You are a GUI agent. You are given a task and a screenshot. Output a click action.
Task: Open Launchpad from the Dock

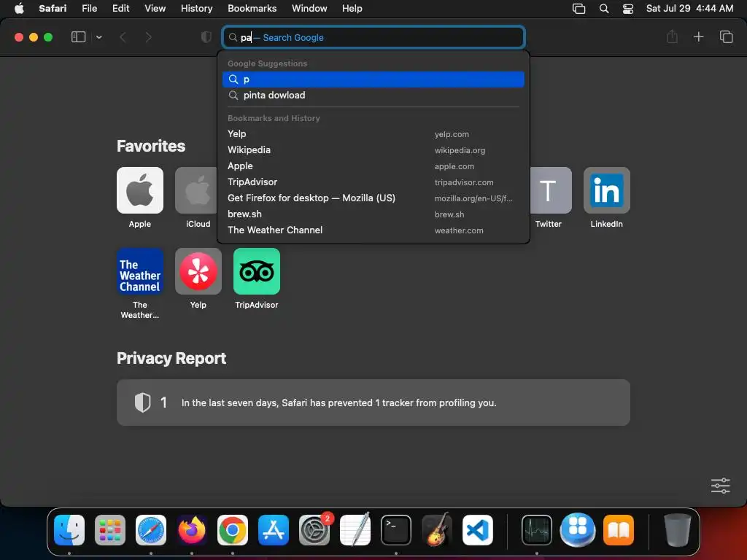click(110, 529)
